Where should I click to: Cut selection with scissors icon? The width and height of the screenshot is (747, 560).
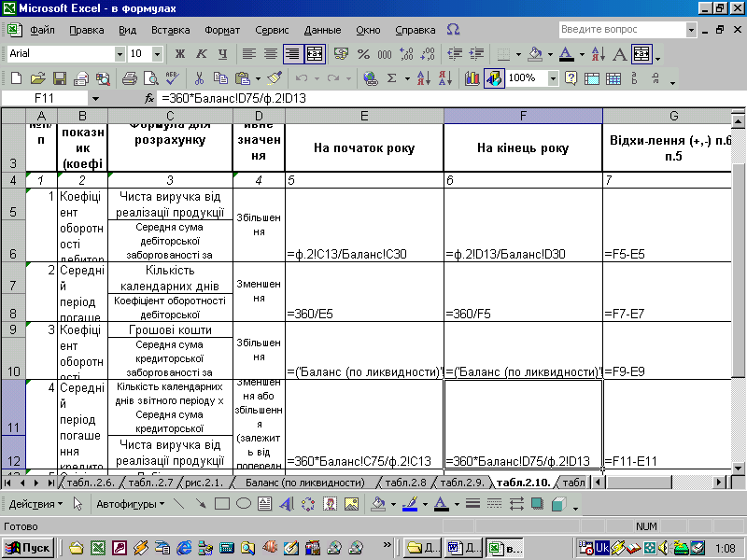199,78
